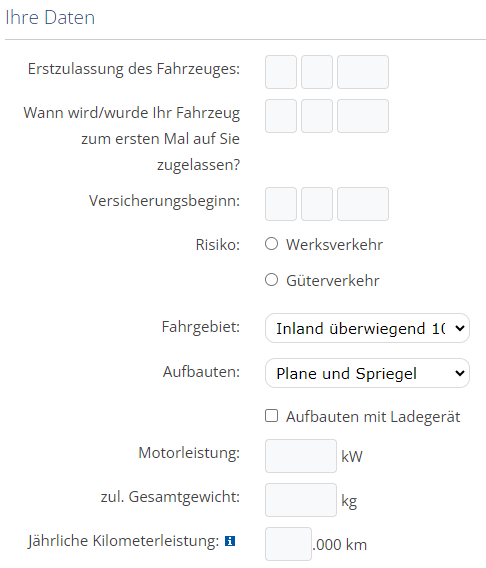Screen dimensions: 486x568
Task: Click the Versicherungsbeginn day field
Action: pos(281,204)
